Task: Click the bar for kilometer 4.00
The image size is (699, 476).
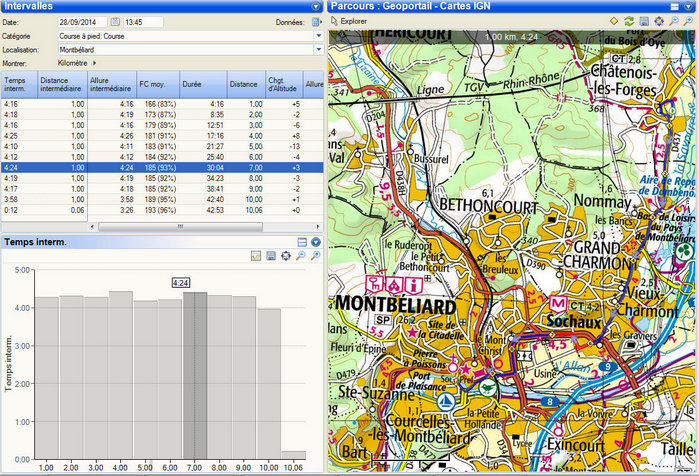Action: point(121,375)
